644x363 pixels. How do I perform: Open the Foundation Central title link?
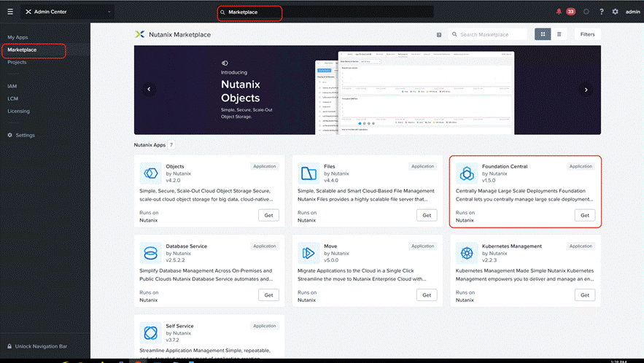click(x=505, y=166)
